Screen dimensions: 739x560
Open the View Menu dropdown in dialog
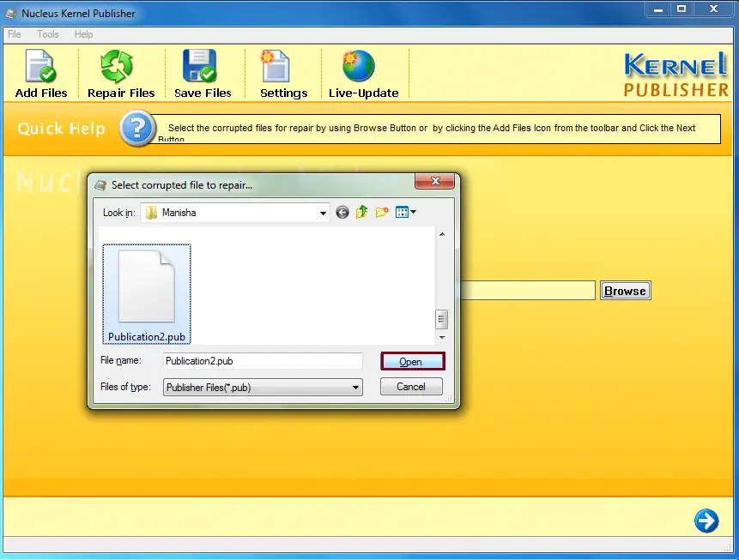pos(406,212)
